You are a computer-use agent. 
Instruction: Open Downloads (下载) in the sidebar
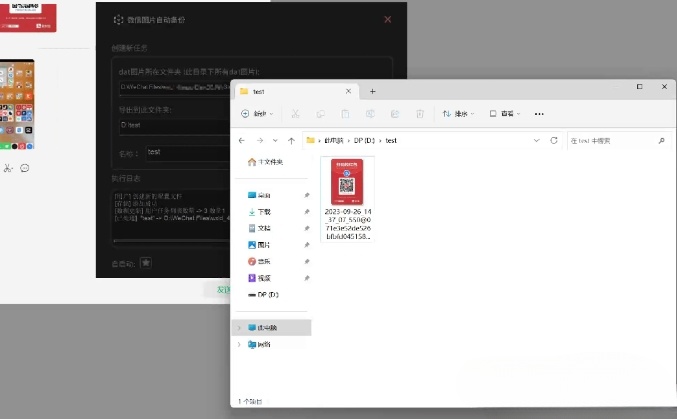pos(264,212)
